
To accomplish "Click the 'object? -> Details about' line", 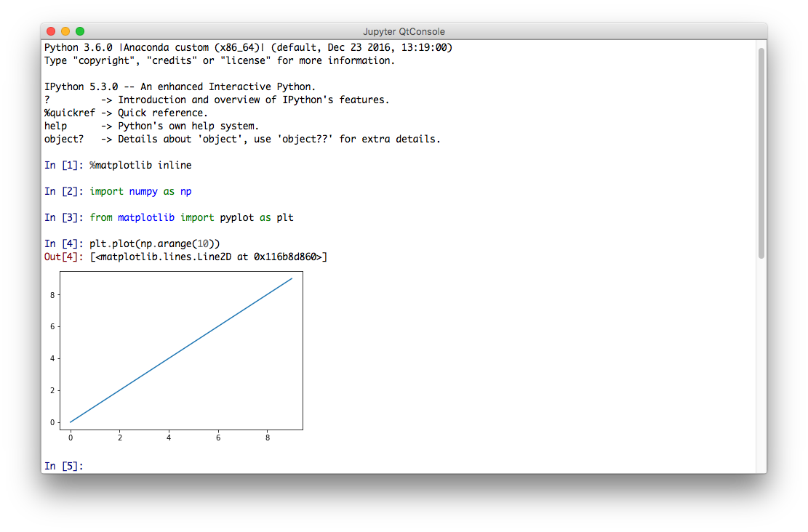I will [x=242, y=139].
